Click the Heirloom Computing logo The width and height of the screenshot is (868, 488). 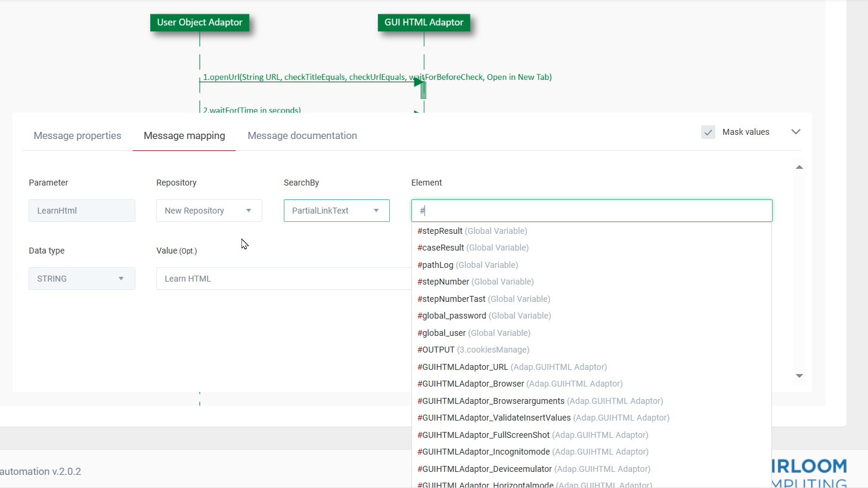(811, 471)
